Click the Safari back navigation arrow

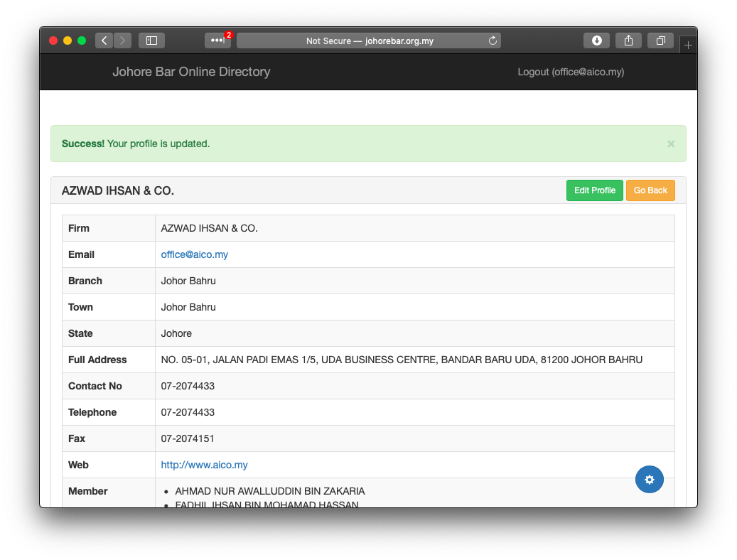pos(104,41)
